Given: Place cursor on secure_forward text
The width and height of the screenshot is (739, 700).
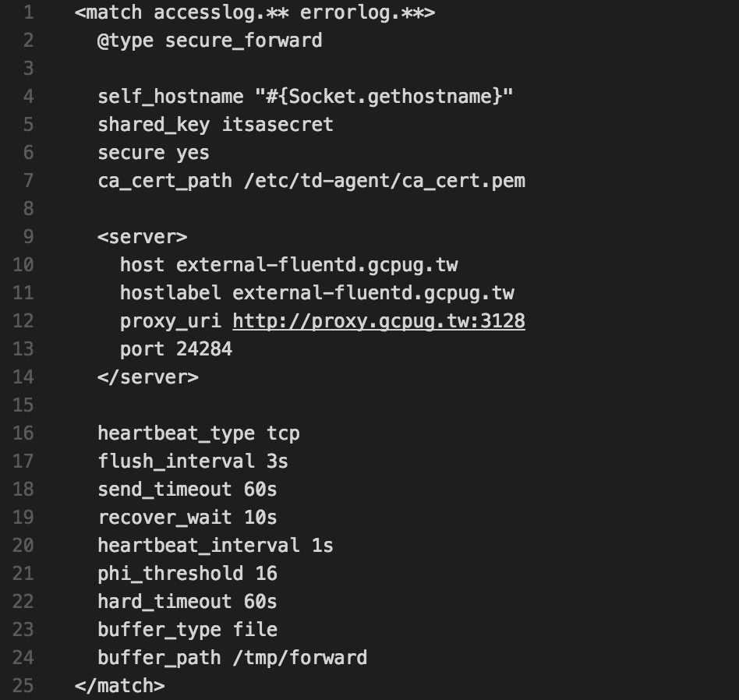Looking at the screenshot, I should 244,41.
